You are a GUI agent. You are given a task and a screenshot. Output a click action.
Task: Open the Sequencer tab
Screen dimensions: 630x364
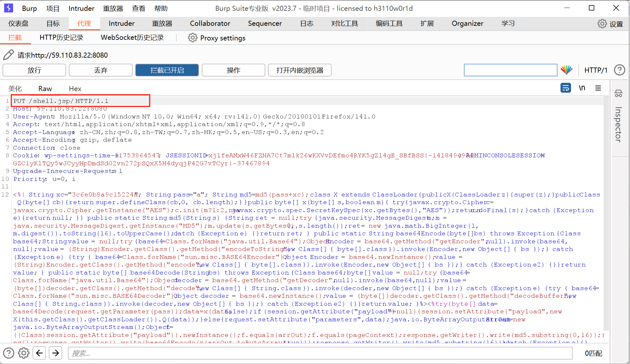point(265,24)
